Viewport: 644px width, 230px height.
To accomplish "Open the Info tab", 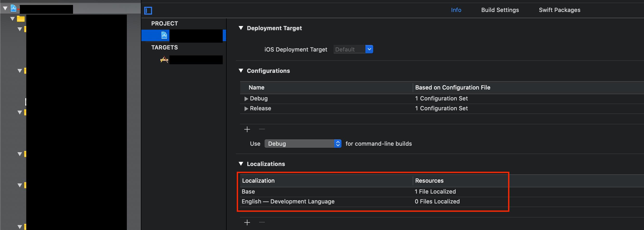I will [x=456, y=10].
